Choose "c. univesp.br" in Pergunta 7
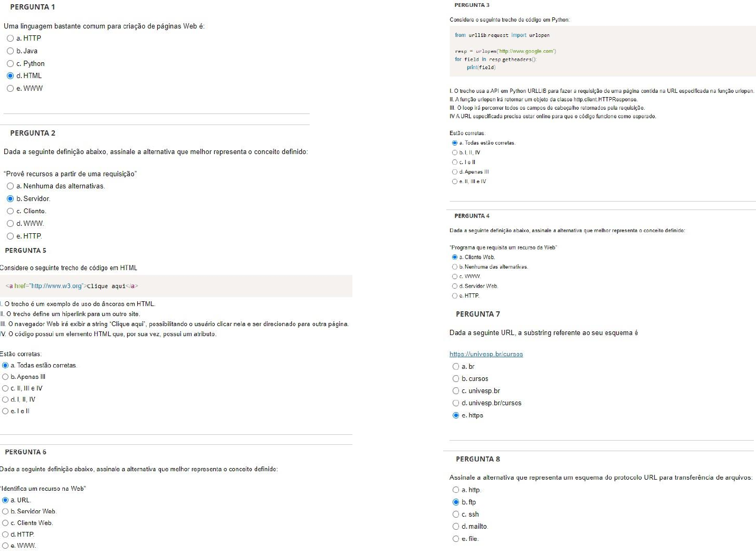 coord(456,391)
